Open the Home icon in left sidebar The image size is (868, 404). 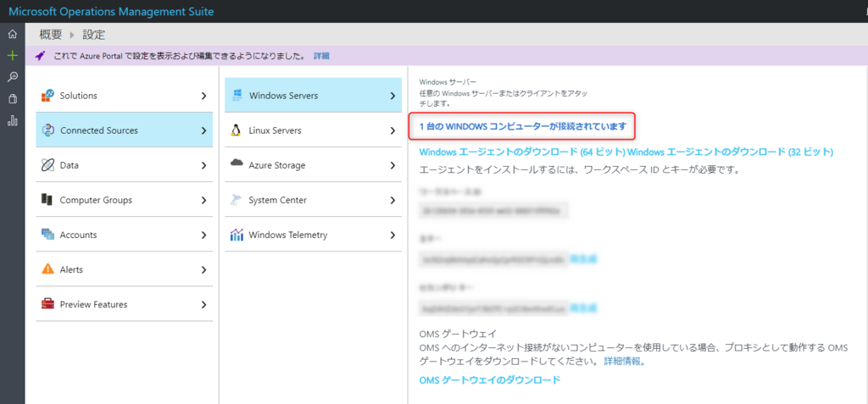tap(12, 35)
